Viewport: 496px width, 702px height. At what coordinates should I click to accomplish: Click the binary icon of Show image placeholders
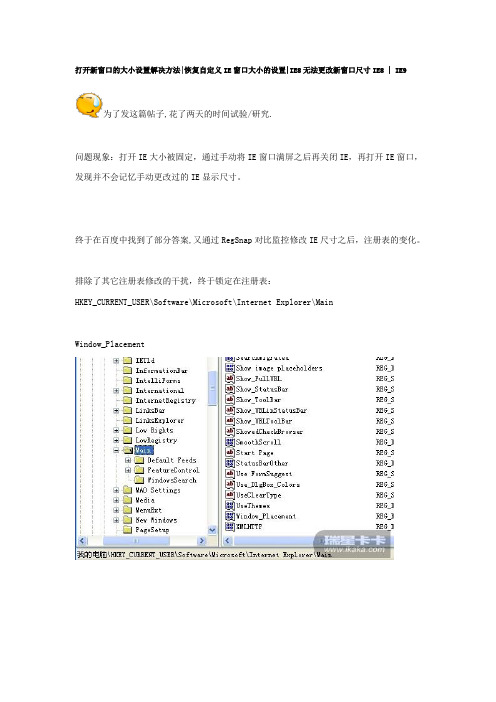[x=230, y=368]
